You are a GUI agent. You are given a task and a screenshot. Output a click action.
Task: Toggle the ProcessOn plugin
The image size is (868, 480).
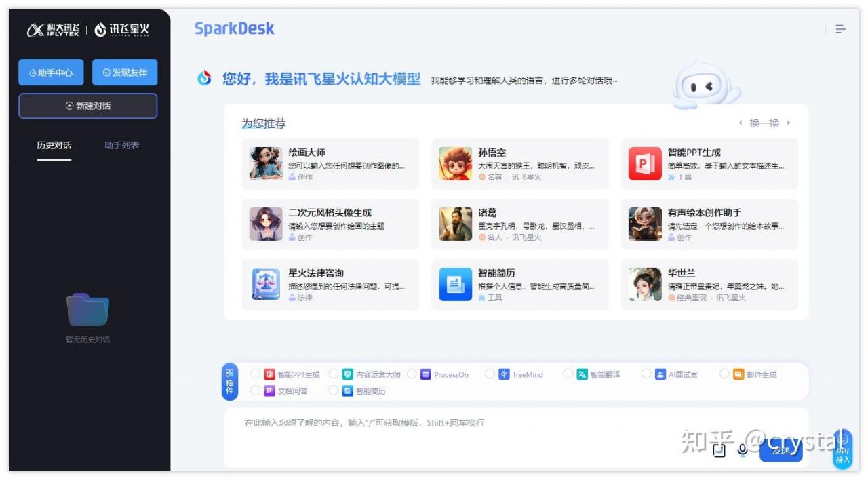tap(412, 374)
